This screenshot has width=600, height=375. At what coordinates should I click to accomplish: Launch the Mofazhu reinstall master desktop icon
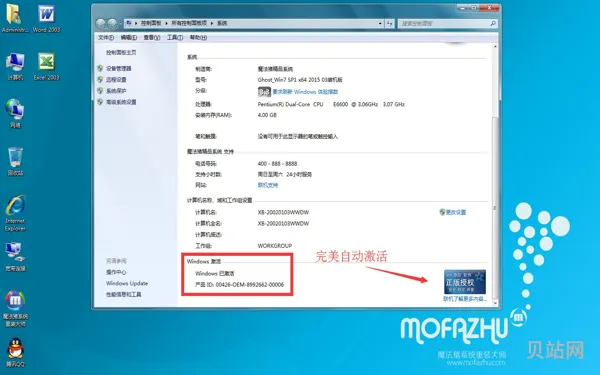pyautogui.click(x=15, y=308)
